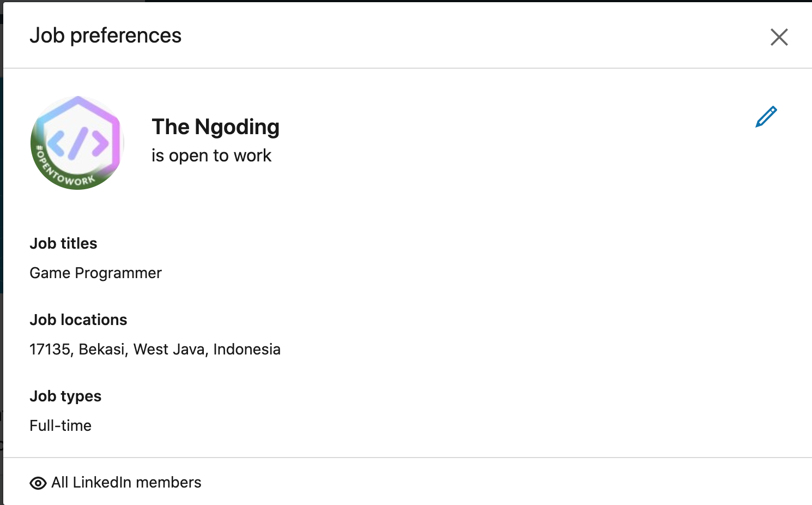Click the Bekasi, West Java location text
The height and width of the screenshot is (505, 812).
[x=155, y=349]
